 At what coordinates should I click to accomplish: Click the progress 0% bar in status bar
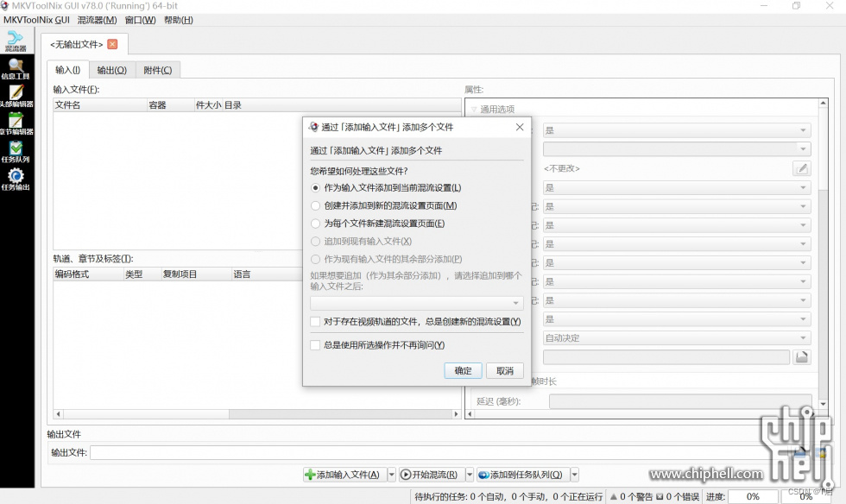click(x=753, y=496)
